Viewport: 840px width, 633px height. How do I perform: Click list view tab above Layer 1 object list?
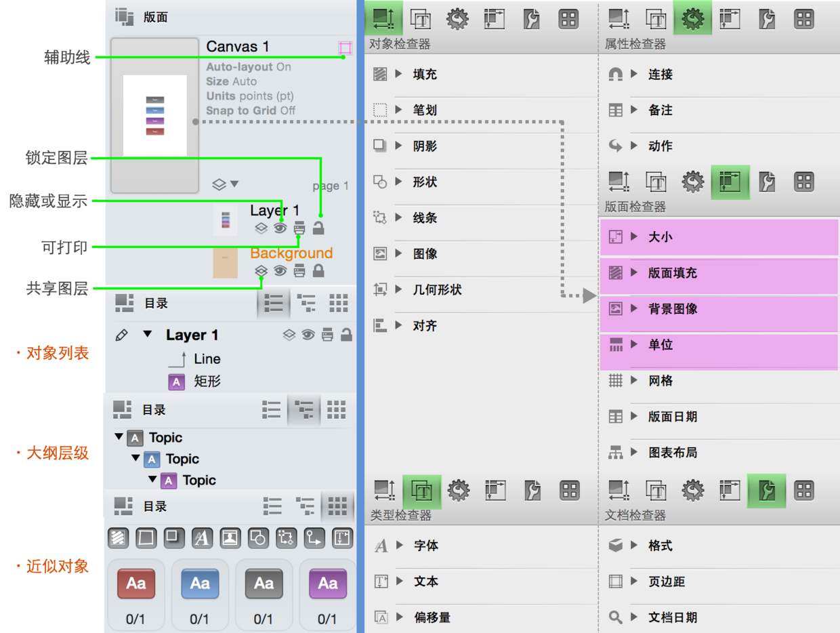(x=274, y=303)
